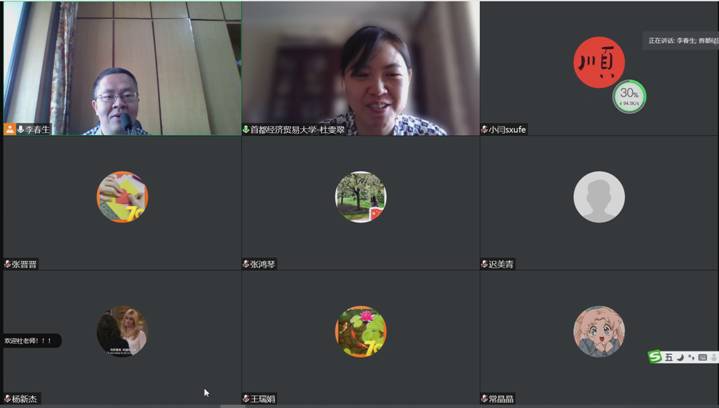Click muted mic icon next to 小闫sxufe
The height and width of the screenshot is (408, 719).
click(485, 130)
